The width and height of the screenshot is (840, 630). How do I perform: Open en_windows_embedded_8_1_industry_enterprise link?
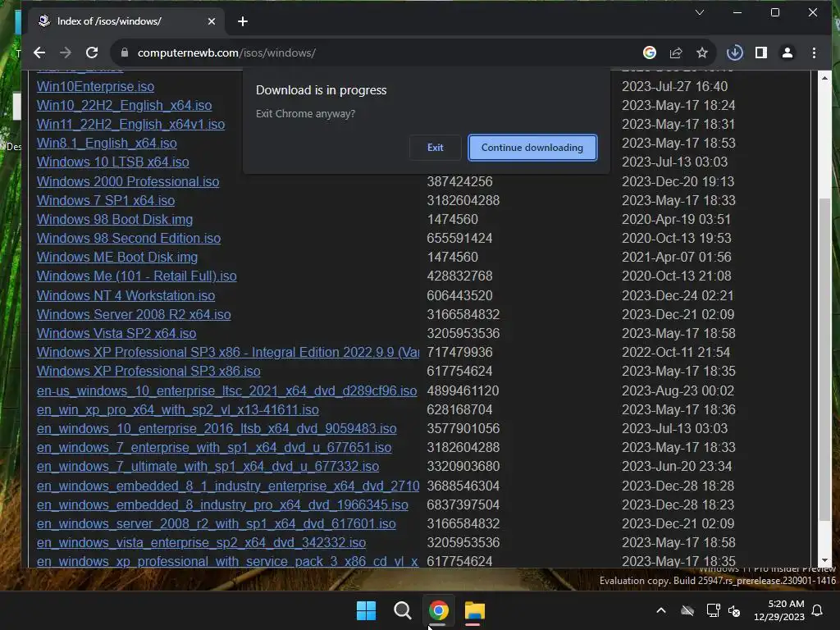coord(228,486)
